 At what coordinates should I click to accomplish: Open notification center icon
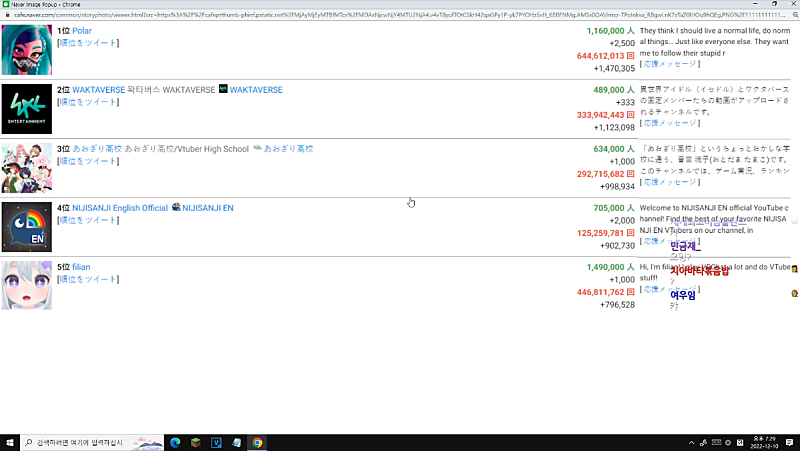[789, 442]
